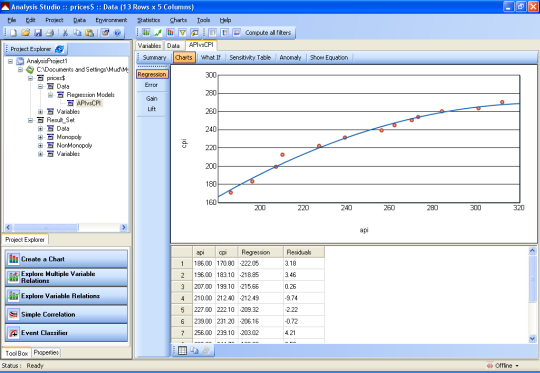Image resolution: width=540 pixels, height=373 pixels.
Task: Expand the NonMonopoly tree node
Action: click(40, 145)
